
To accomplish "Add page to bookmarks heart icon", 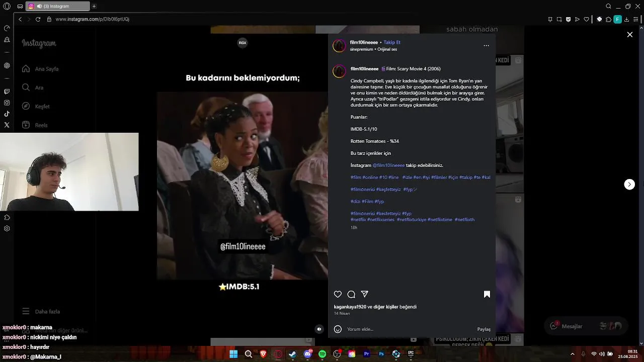I will tap(586, 19).
